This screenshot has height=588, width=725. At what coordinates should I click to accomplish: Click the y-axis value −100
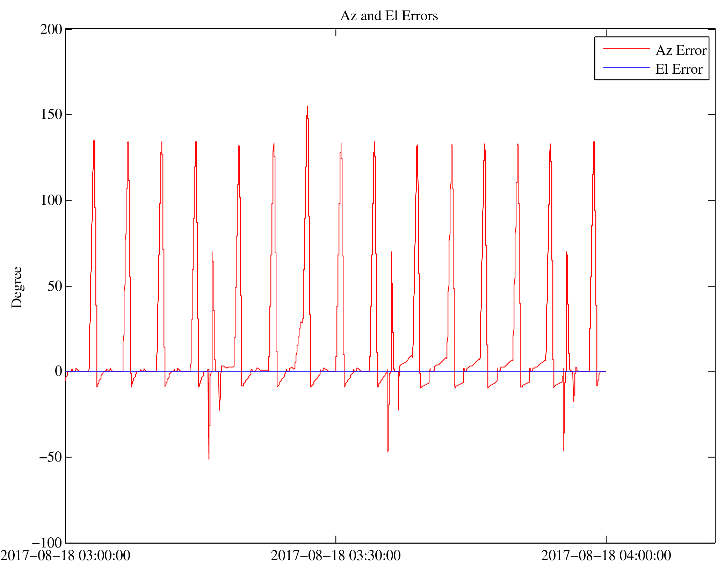tap(47, 543)
